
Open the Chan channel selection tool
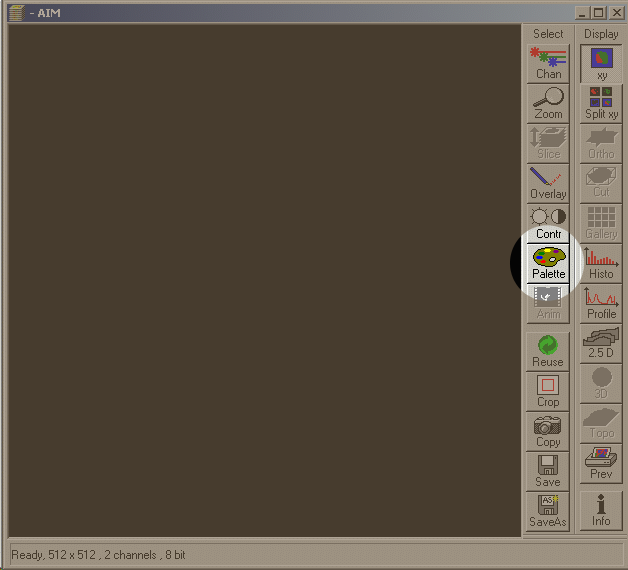[548, 62]
